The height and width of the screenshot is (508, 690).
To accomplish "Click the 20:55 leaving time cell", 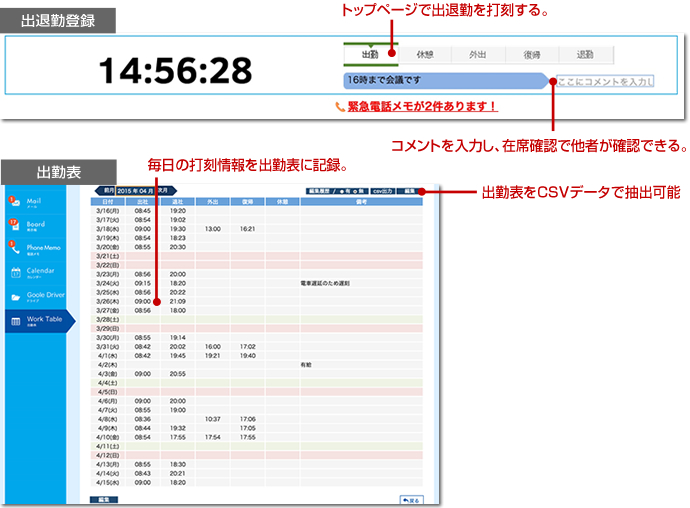I will click(178, 374).
